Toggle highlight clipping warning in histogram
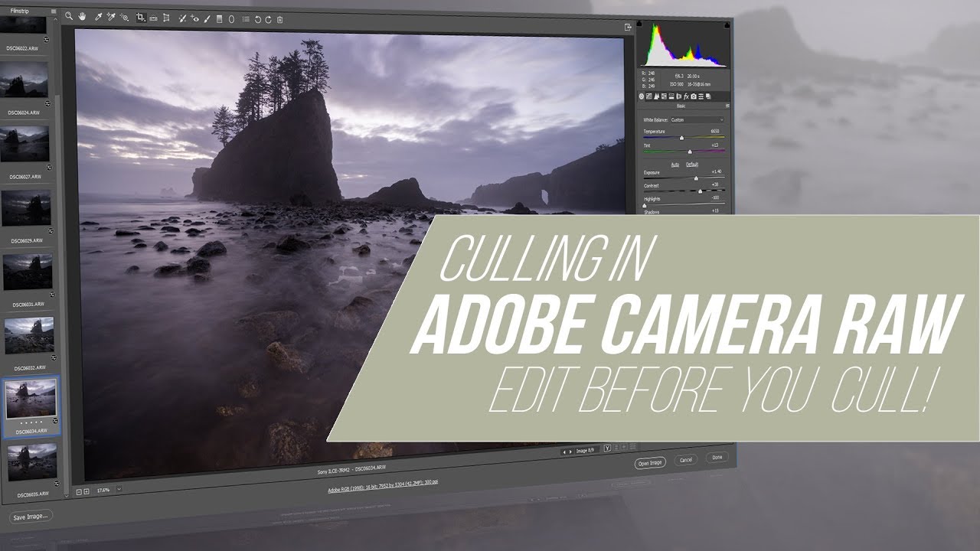980x551 pixels. coord(726,25)
